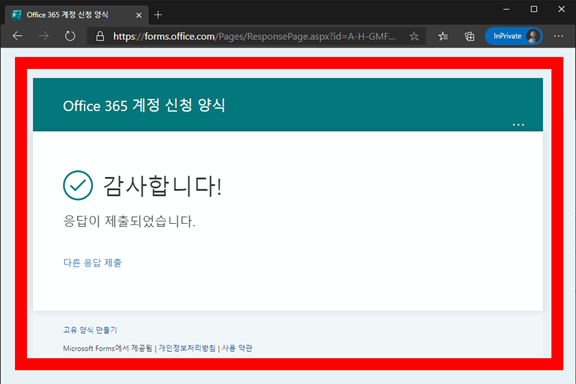
Task: Maximize the browser window
Action: (x=534, y=9)
